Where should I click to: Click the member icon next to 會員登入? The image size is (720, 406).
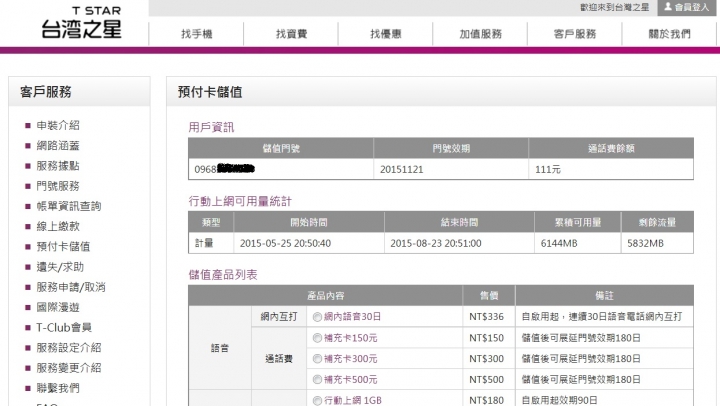(x=668, y=7)
